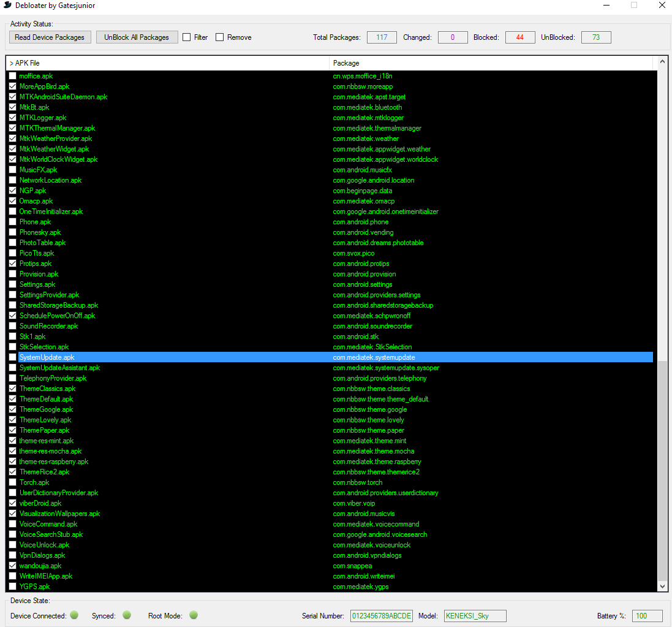
Task: Click the UnBlocked count field
Action: tap(595, 37)
